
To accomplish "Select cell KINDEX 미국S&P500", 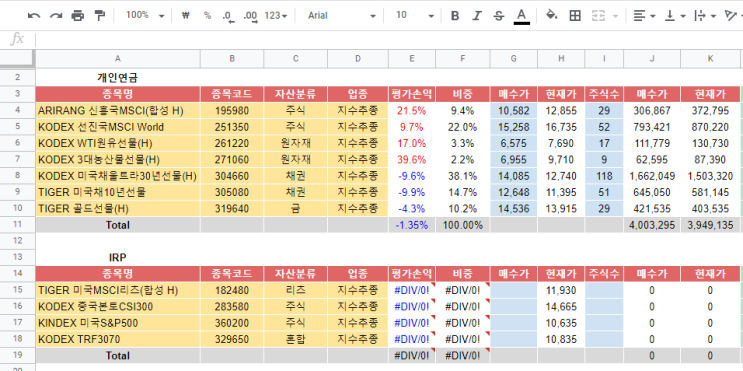I will (118, 323).
